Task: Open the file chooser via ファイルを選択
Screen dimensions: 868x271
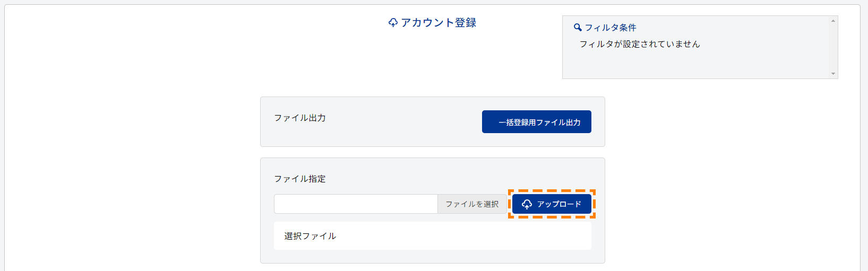Action: (472, 204)
